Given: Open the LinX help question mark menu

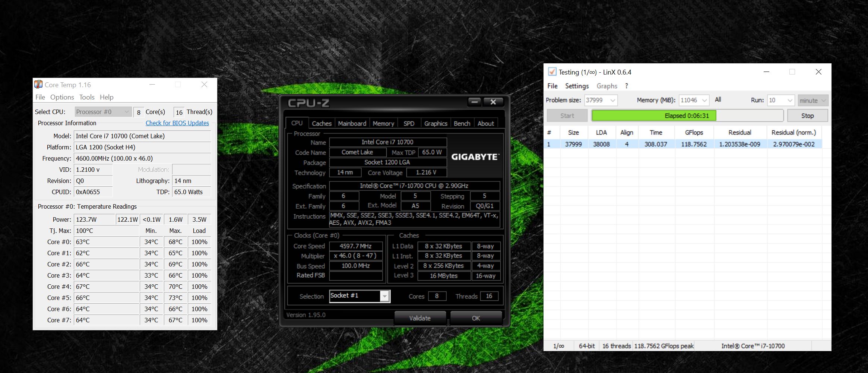Looking at the screenshot, I should pos(627,86).
